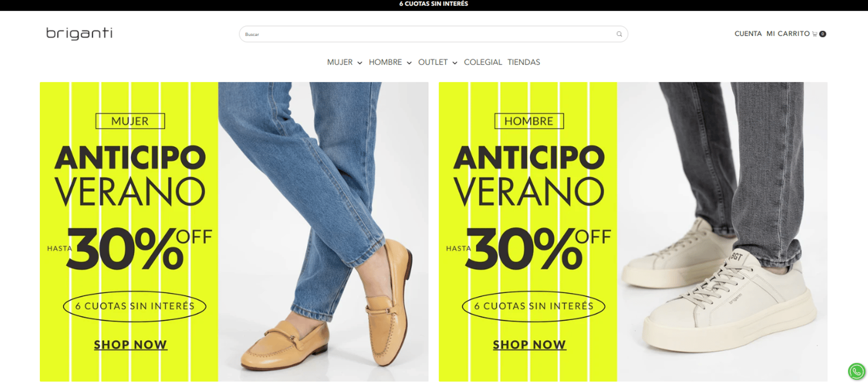The image size is (868, 388).
Task: Click the HOMBRE label box on banner
Action: (529, 121)
